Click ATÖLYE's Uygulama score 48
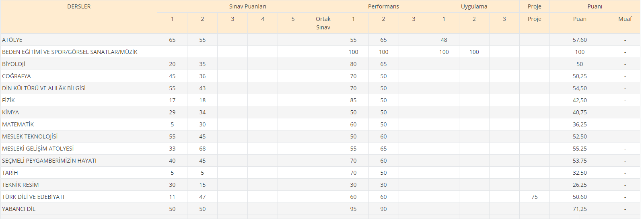644x219 pixels. click(444, 40)
